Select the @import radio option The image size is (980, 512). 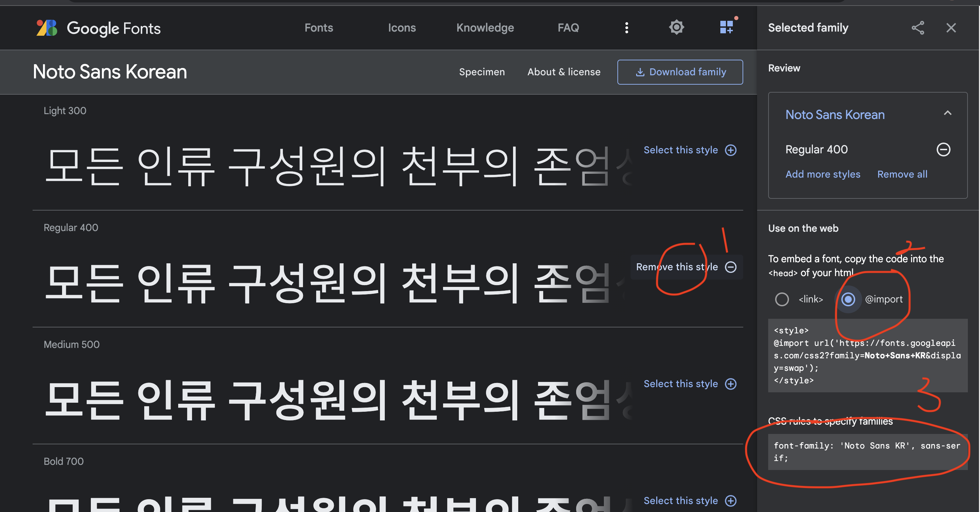click(848, 299)
